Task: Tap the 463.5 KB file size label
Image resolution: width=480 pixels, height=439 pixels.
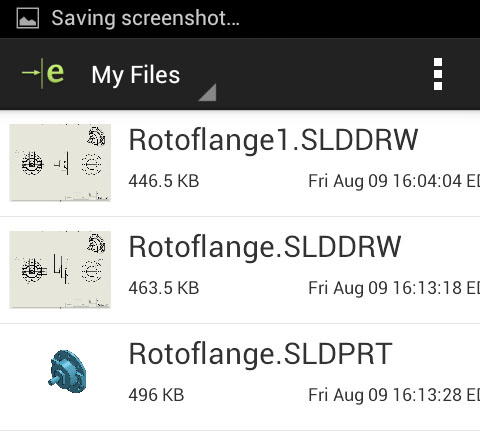Action: 164,288
